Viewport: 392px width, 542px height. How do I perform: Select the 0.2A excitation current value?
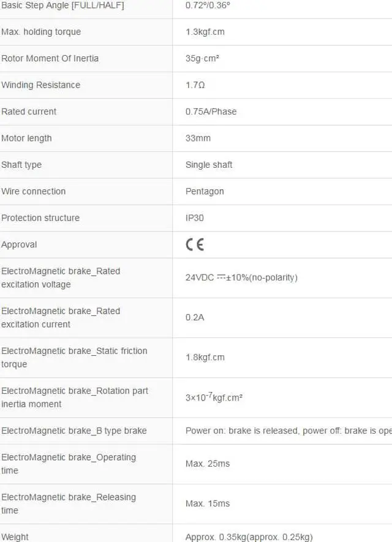click(x=195, y=317)
